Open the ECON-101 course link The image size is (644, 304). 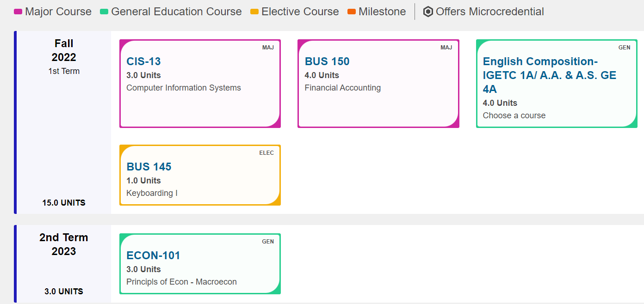[153, 255]
